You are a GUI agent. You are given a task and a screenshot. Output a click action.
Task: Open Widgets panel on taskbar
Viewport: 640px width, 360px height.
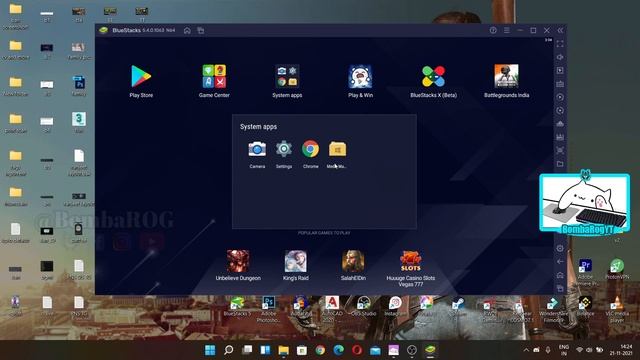(x=265, y=350)
